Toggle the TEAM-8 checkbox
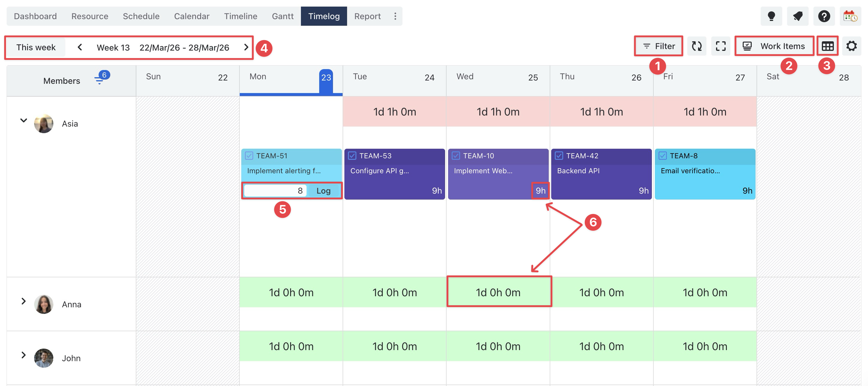868x386 pixels. [x=662, y=156]
